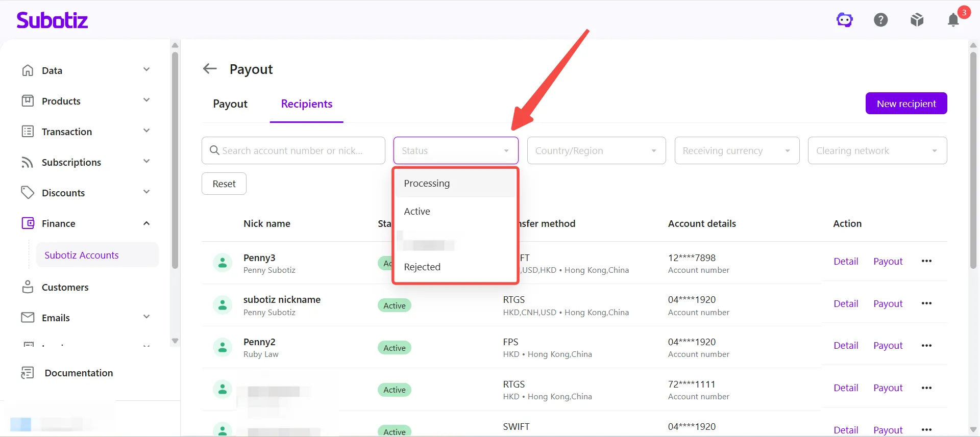The width and height of the screenshot is (980, 437).
Task: Click the Nick name column header
Action: (267, 223)
